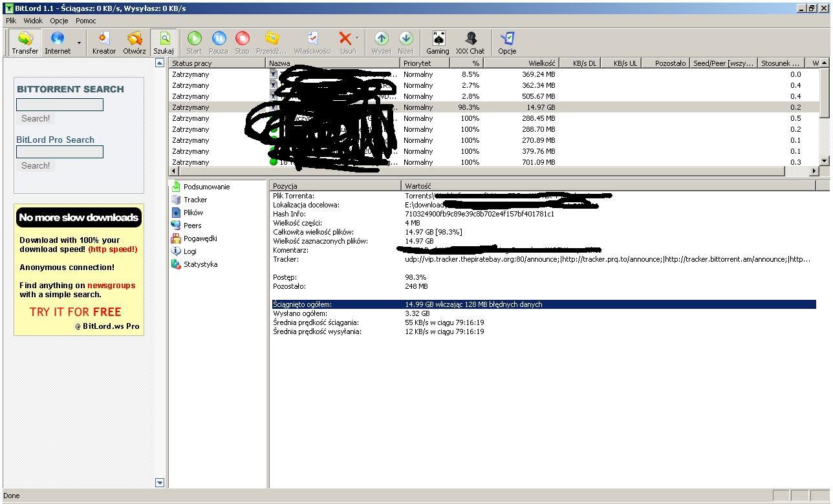Stop the torrent with the Stop icon

(242, 43)
